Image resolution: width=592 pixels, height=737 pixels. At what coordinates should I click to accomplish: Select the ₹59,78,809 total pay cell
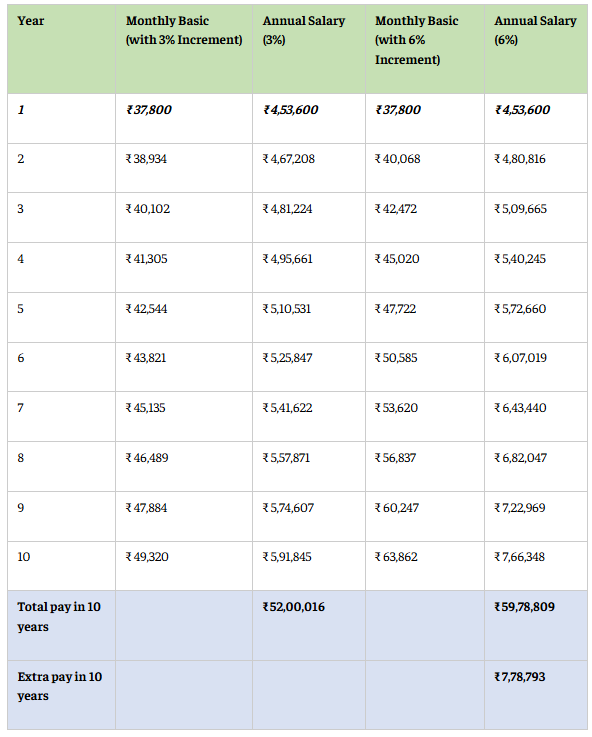(524, 607)
